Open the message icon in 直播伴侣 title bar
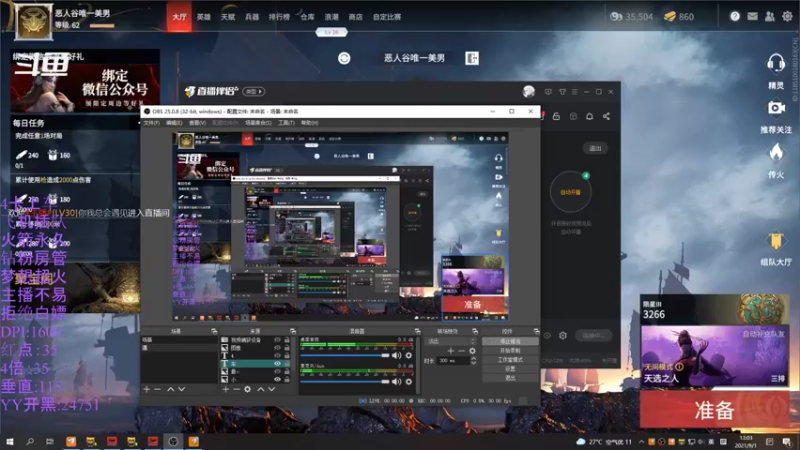The width and height of the screenshot is (800, 450). 548,92
